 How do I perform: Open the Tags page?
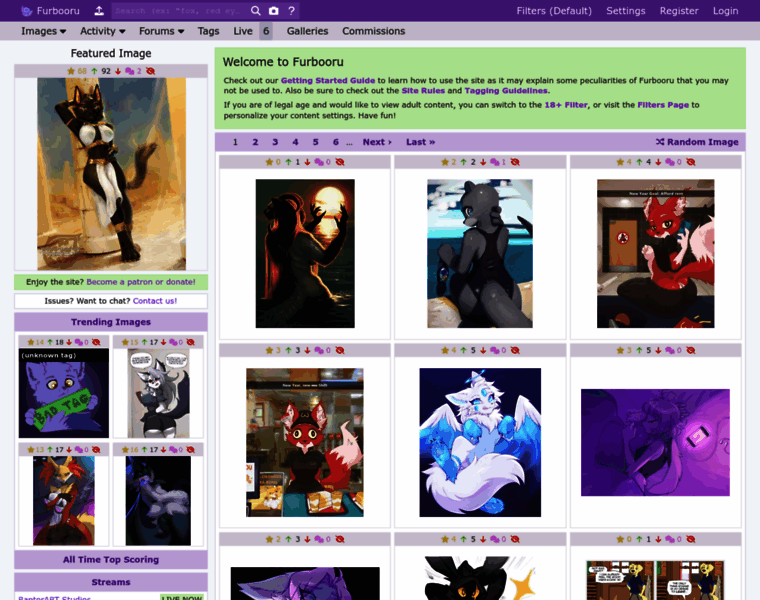(x=208, y=31)
